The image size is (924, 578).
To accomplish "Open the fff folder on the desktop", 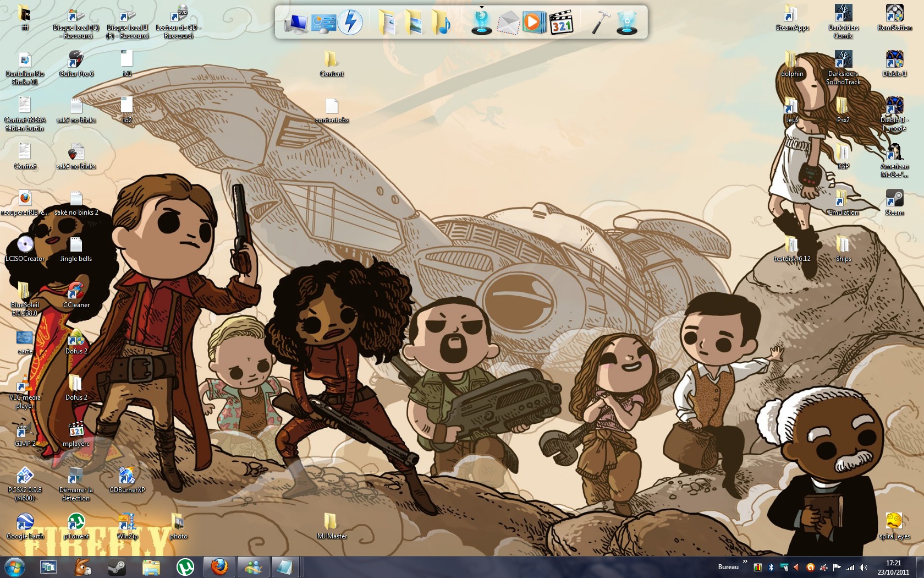I will point(25,17).
